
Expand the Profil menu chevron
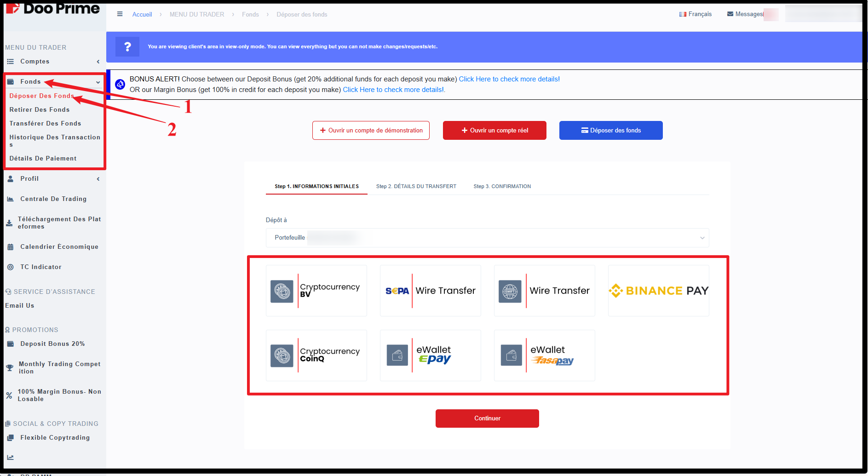(x=98, y=179)
